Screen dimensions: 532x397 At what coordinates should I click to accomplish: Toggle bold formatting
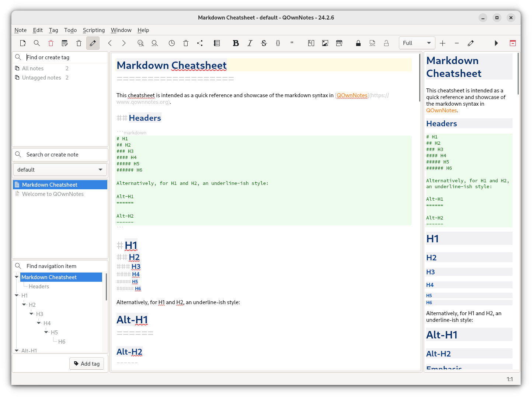tap(236, 43)
